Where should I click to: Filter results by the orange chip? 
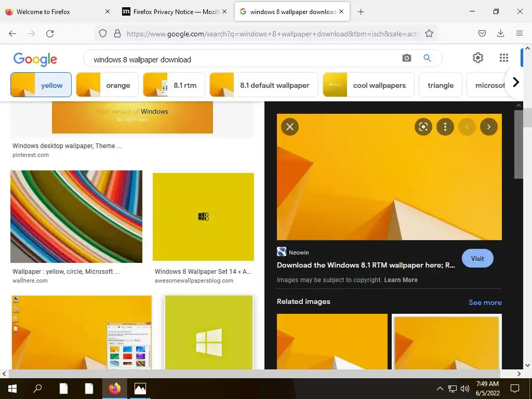pos(107,85)
